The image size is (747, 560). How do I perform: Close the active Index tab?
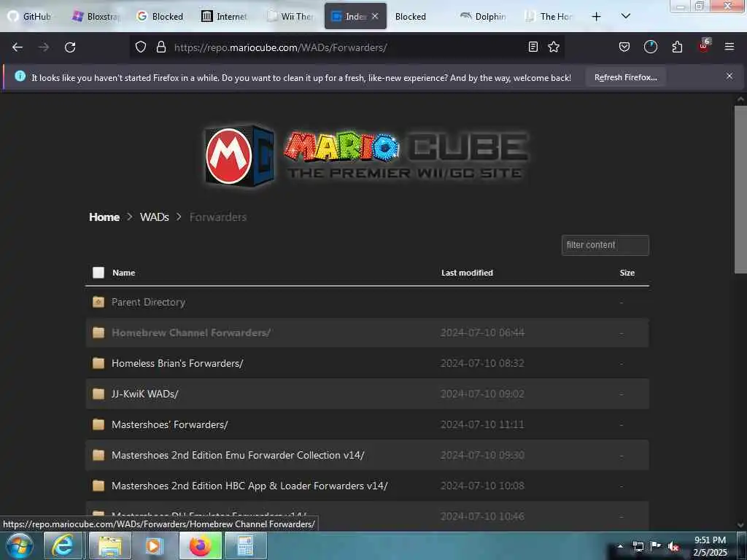pos(375,16)
